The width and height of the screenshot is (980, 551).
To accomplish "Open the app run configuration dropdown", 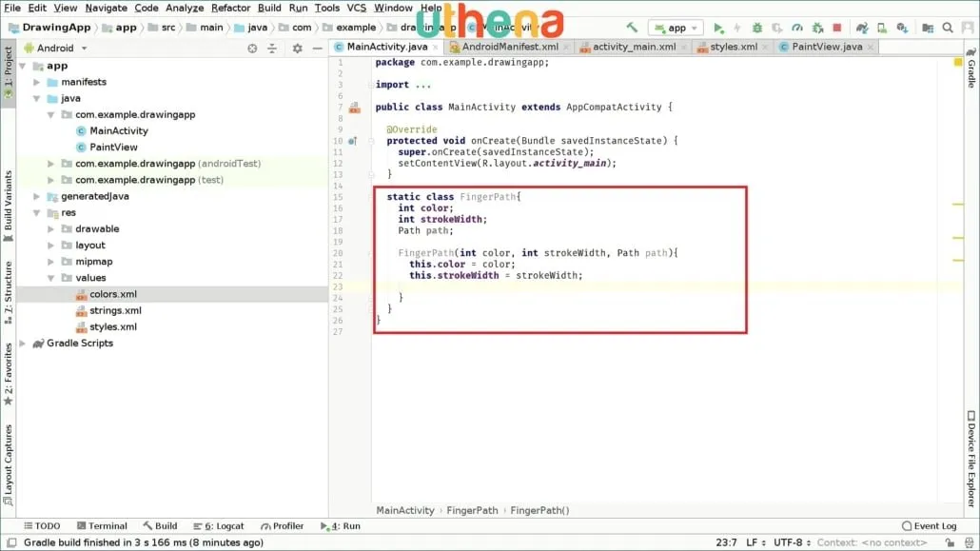I will tap(676, 28).
